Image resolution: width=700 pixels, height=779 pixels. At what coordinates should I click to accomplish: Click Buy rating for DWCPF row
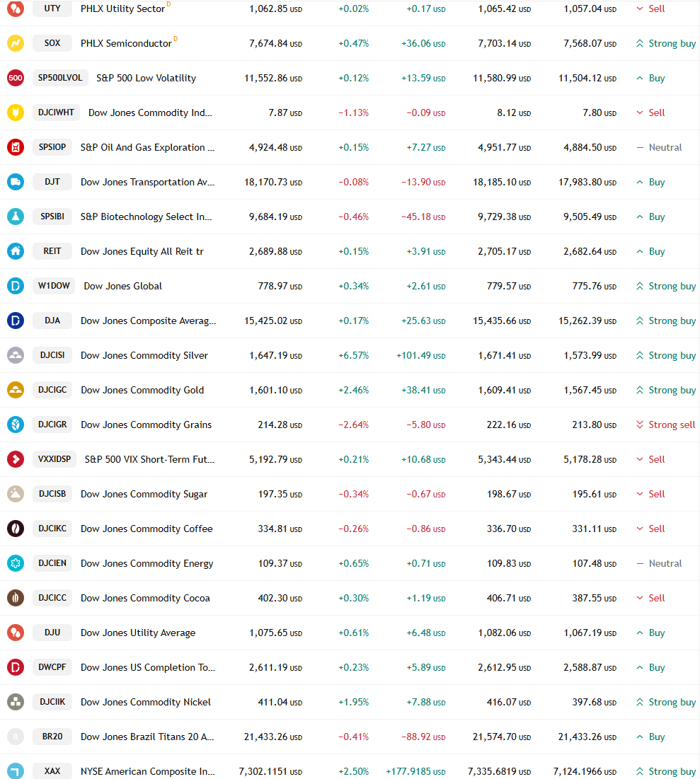tap(650, 667)
